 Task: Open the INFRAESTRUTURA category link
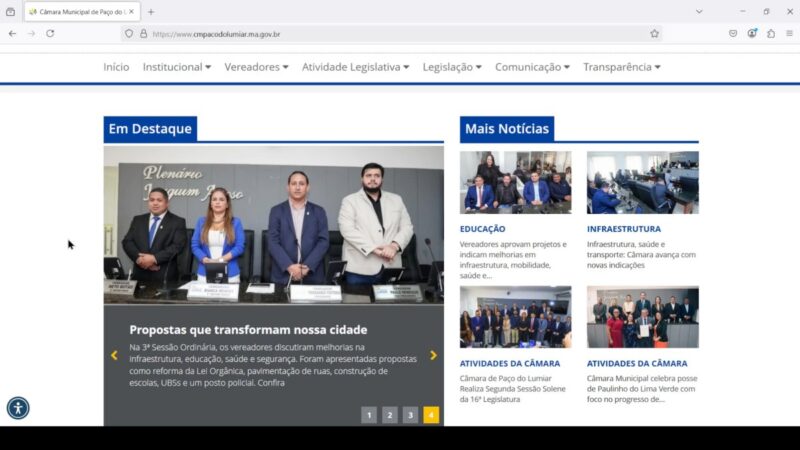click(623, 229)
